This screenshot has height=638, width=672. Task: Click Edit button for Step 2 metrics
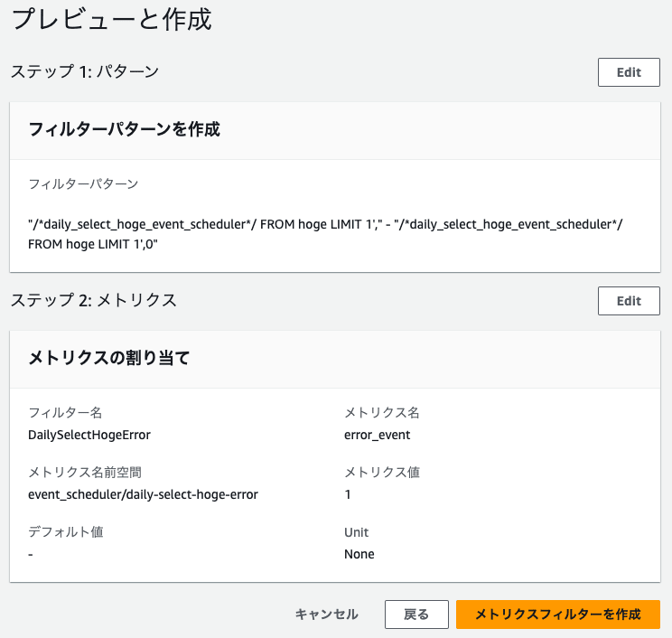629,301
